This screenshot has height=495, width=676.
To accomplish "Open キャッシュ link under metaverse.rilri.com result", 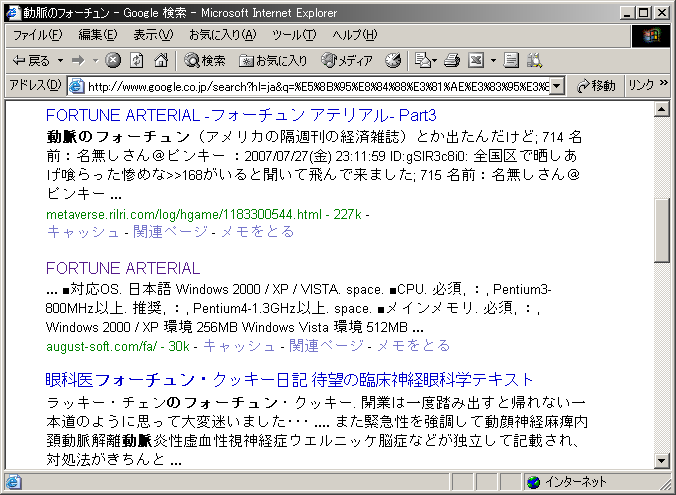I will point(83,232).
